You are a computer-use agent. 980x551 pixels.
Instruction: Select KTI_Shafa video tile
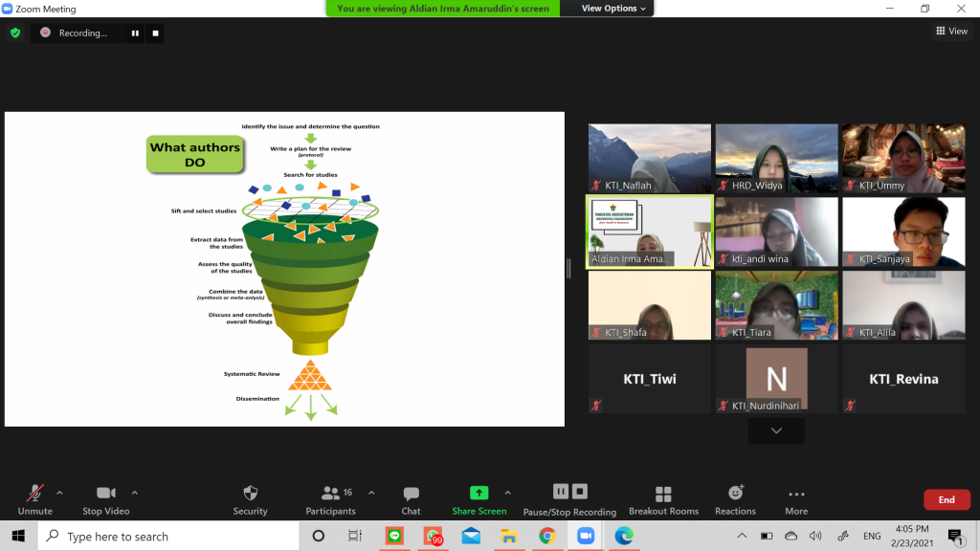tap(650, 305)
